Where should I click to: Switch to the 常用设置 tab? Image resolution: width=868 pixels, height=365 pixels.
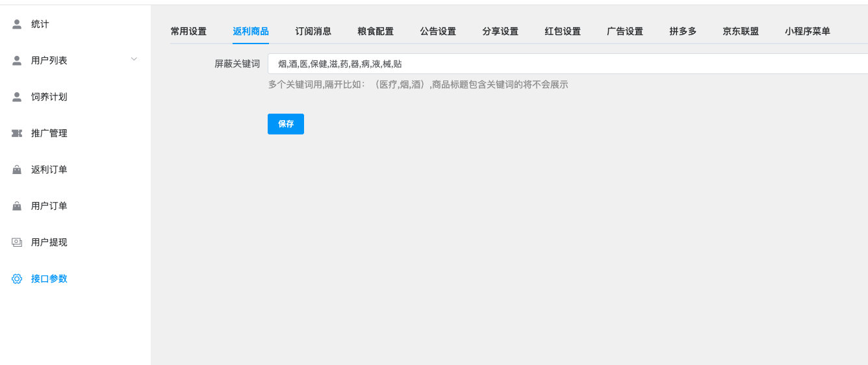coord(188,31)
